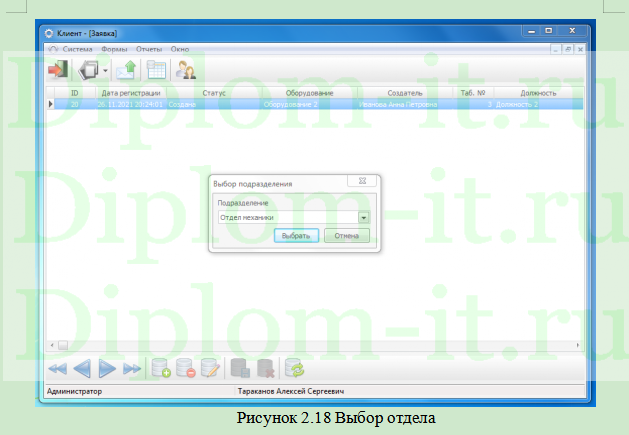Jump to the last record

pos(132,369)
